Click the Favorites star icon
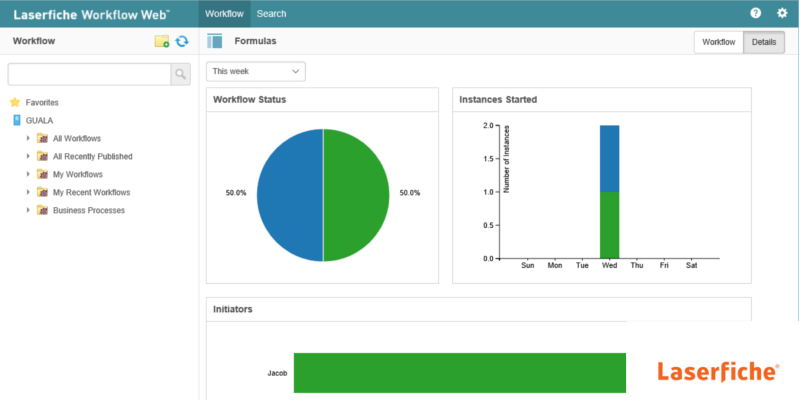Image resolution: width=800 pixels, height=400 pixels. click(x=15, y=102)
